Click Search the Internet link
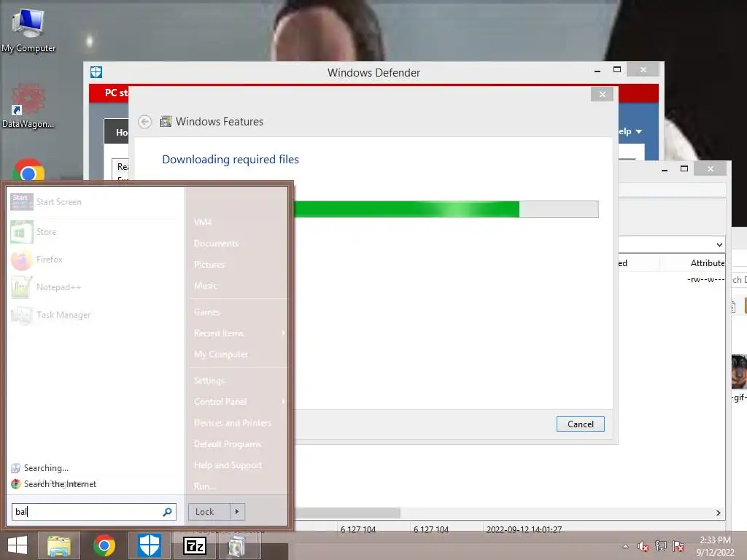747x560 pixels. point(60,484)
